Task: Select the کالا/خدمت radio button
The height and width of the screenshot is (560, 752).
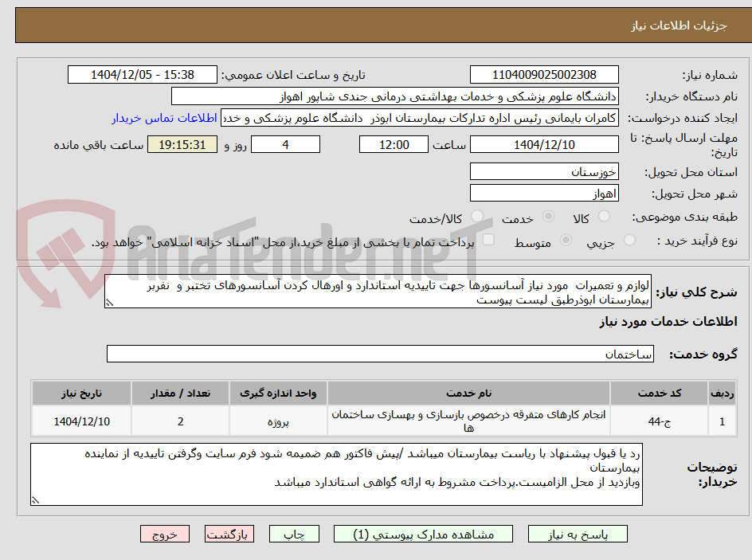Action: click(x=477, y=217)
